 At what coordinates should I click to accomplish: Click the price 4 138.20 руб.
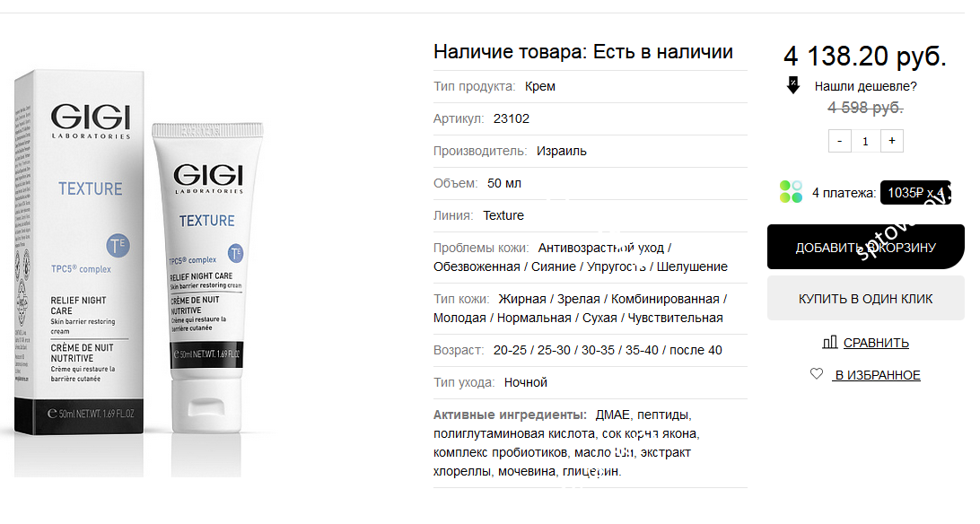[865, 57]
